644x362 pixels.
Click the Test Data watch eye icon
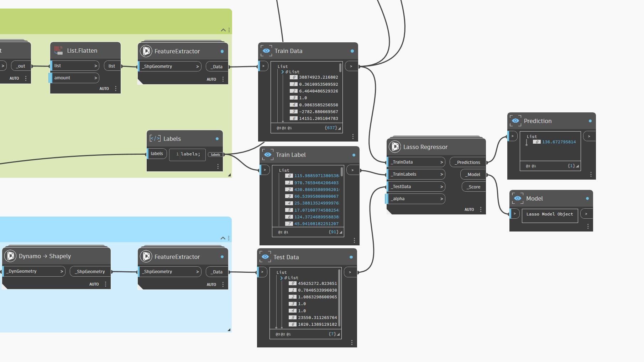pyautogui.click(x=265, y=257)
